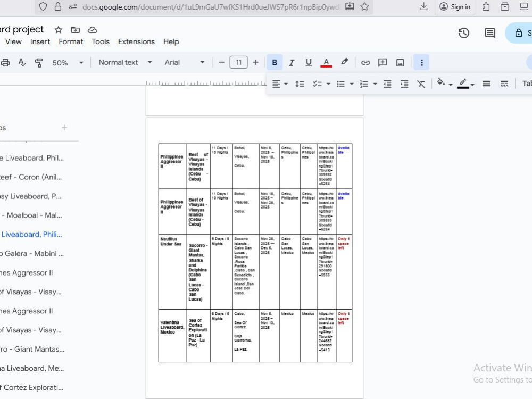Screen dimensions: 532x399
Task: Open browser extensions icon
Action: (x=486, y=6)
